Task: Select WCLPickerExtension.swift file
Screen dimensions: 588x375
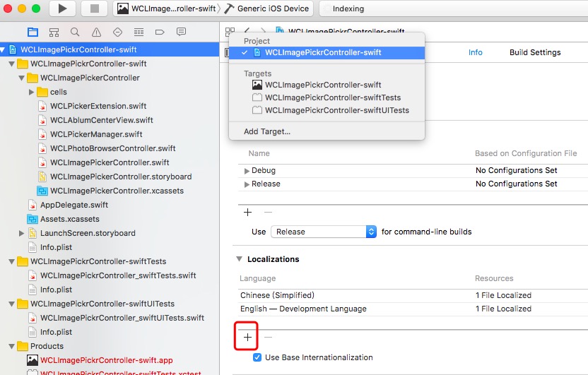Action: pyautogui.click(x=98, y=106)
